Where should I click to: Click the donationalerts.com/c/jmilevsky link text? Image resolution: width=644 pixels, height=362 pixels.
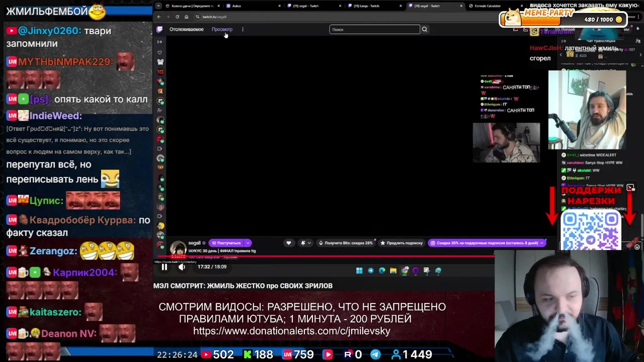(292, 331)
